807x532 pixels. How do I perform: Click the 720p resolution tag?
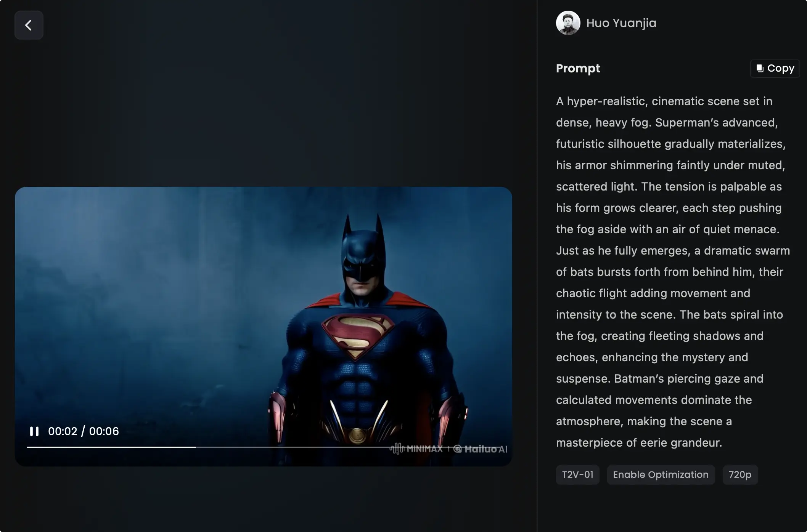(x=740, y=475)
